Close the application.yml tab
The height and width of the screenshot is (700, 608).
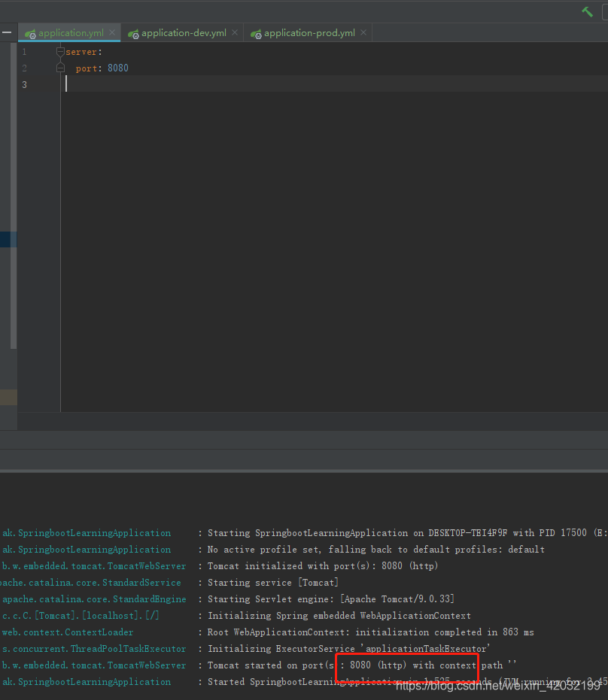[112, 32]
